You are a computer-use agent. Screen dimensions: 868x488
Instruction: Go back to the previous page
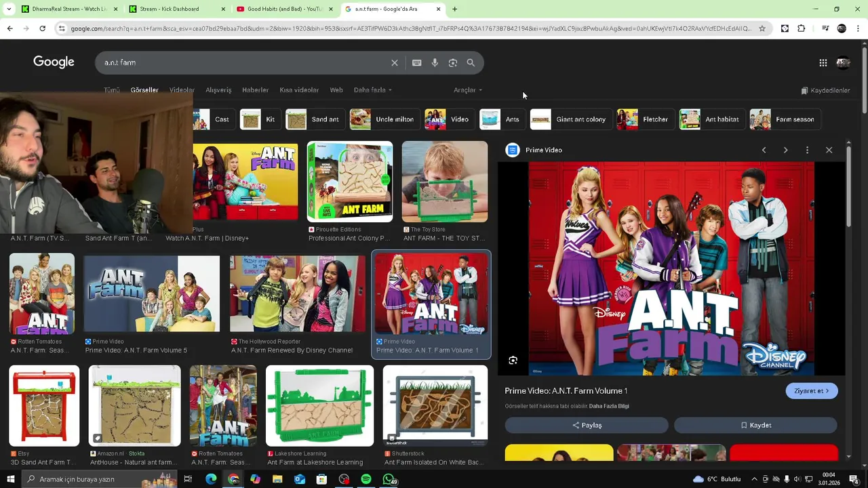click(x=9, y=28)
